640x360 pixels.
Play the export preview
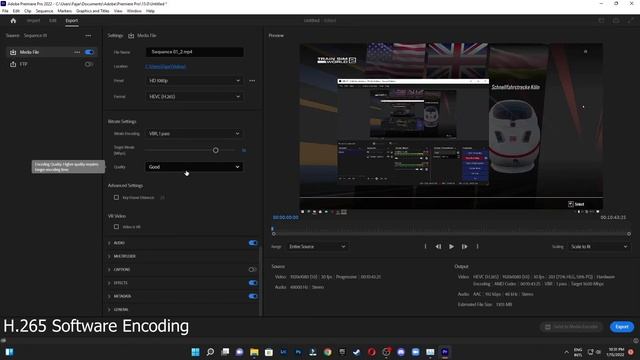451,247
